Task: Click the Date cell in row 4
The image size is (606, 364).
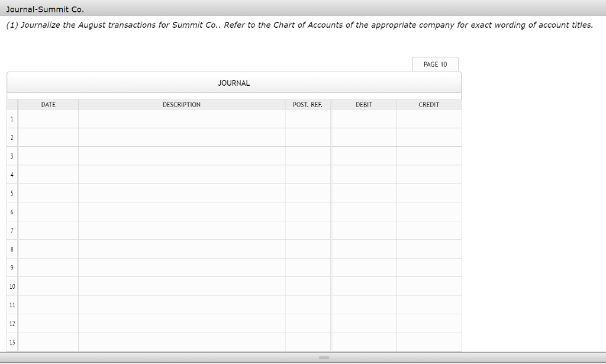Action: 49,175
